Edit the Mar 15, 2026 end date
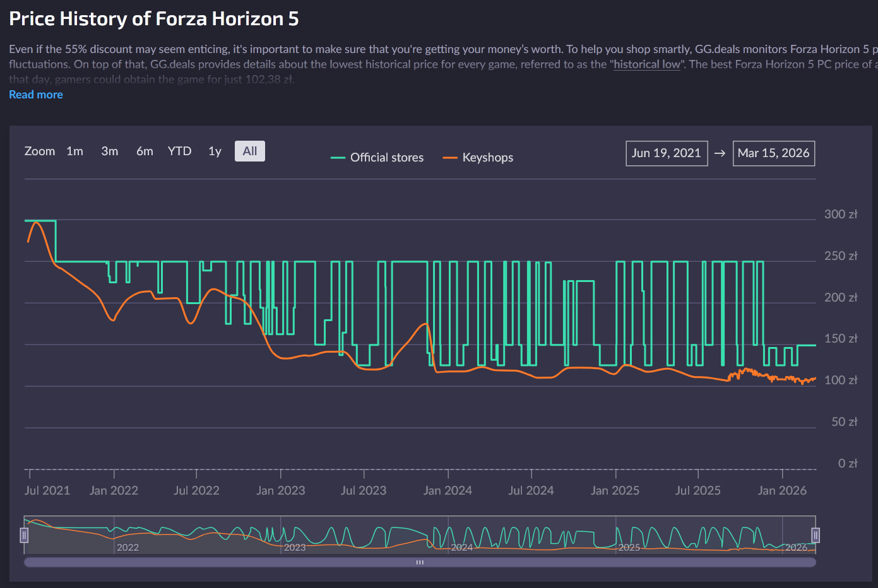 coord(773,153)
